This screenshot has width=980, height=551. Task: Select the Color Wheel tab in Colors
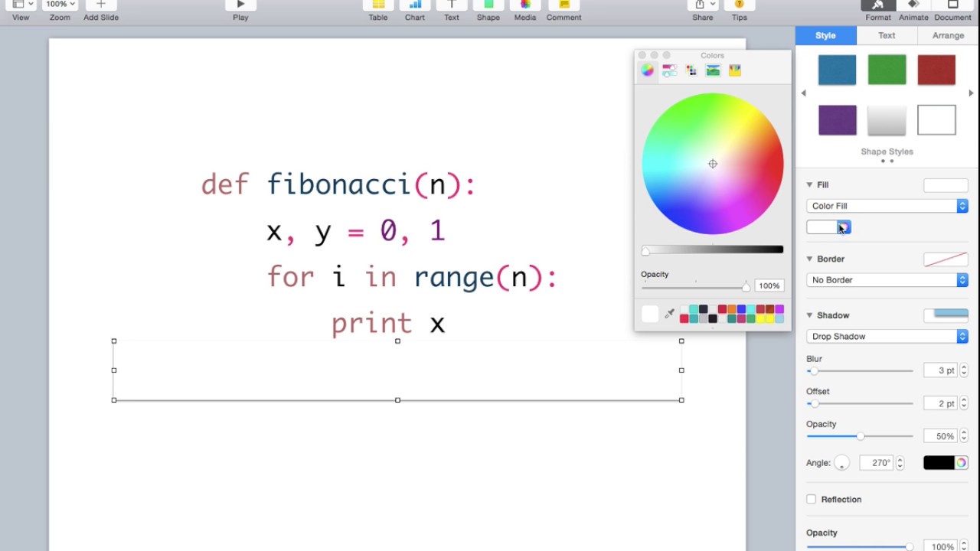[x=648, y=70]
